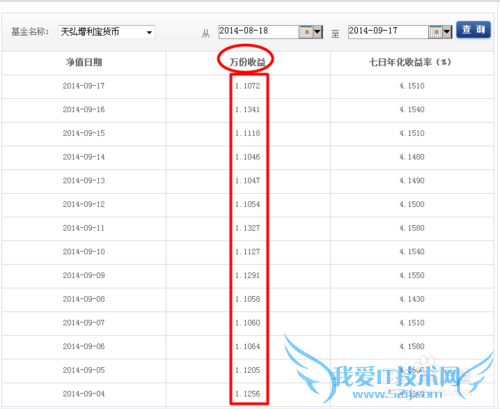Click the income value 1.1127
This screenshot has width=500, height=409.
click(x=247, y=252)
